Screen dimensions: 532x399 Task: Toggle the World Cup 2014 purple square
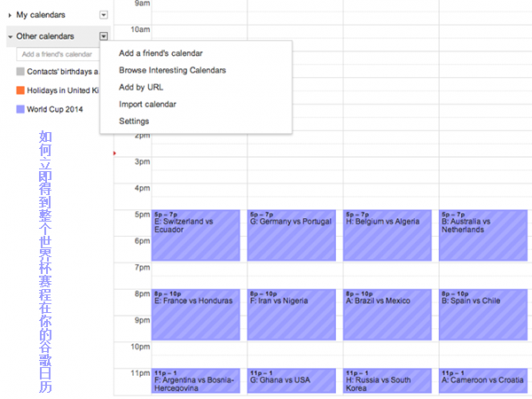pos(20,110)
